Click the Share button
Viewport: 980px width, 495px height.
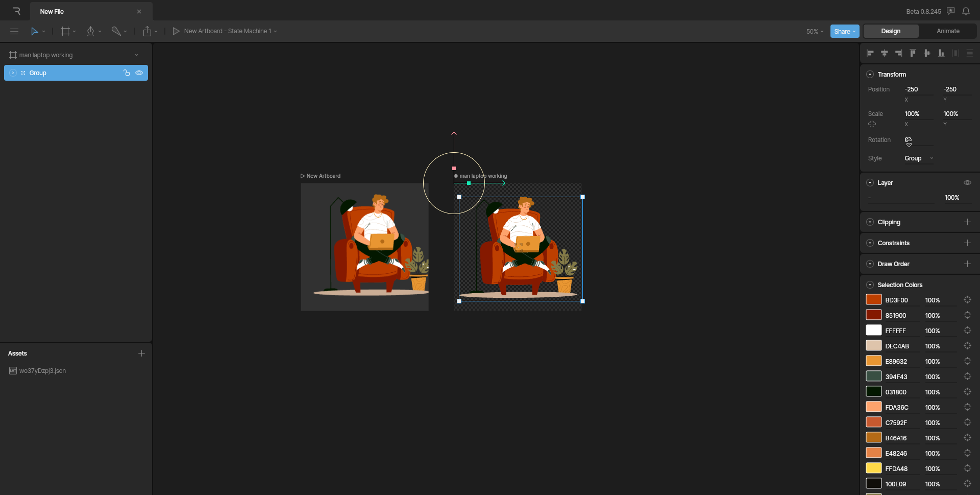[x=844, y=32]
